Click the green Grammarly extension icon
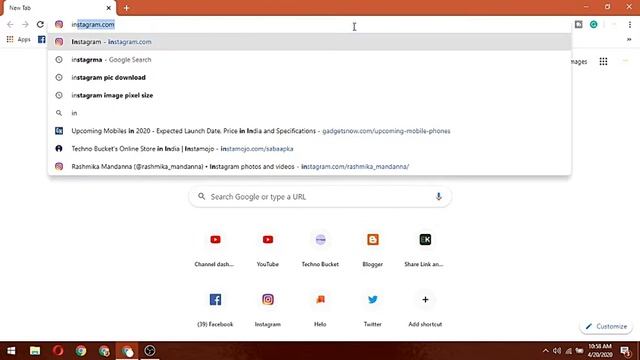Screen dimensions: 640x360 593,24
